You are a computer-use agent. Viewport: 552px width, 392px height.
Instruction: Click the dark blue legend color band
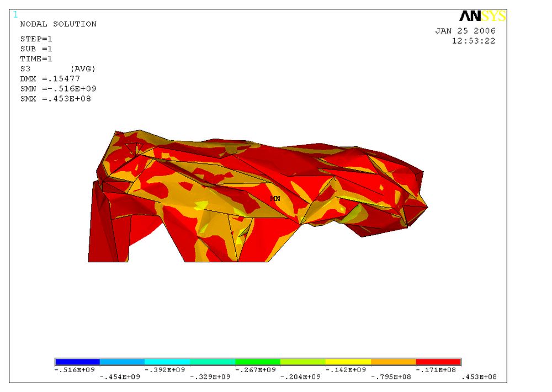pyautogui.click(x=77, y=362)
